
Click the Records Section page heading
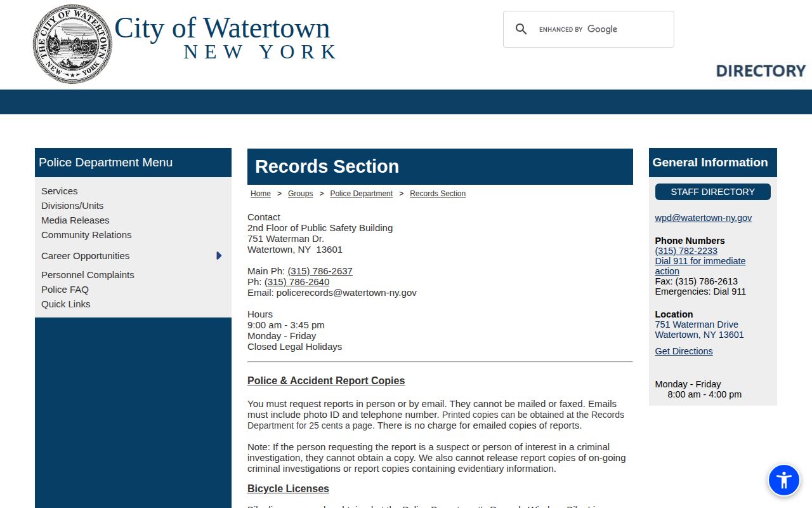point(327,166)
